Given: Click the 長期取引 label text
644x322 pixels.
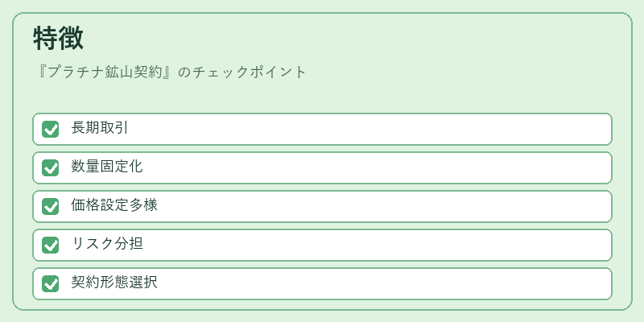Looking at the screenshot, I should pyautogui.click(x=99, y=128).
